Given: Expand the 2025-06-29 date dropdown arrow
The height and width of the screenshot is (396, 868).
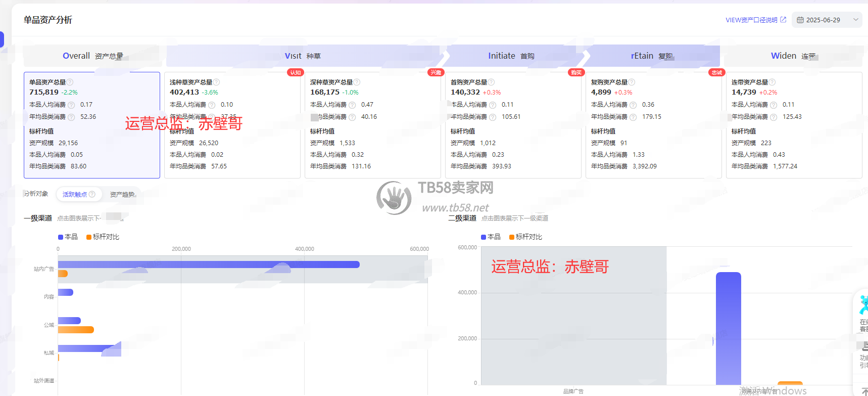Looking at the screenshot, I should [x=856, y=20].
